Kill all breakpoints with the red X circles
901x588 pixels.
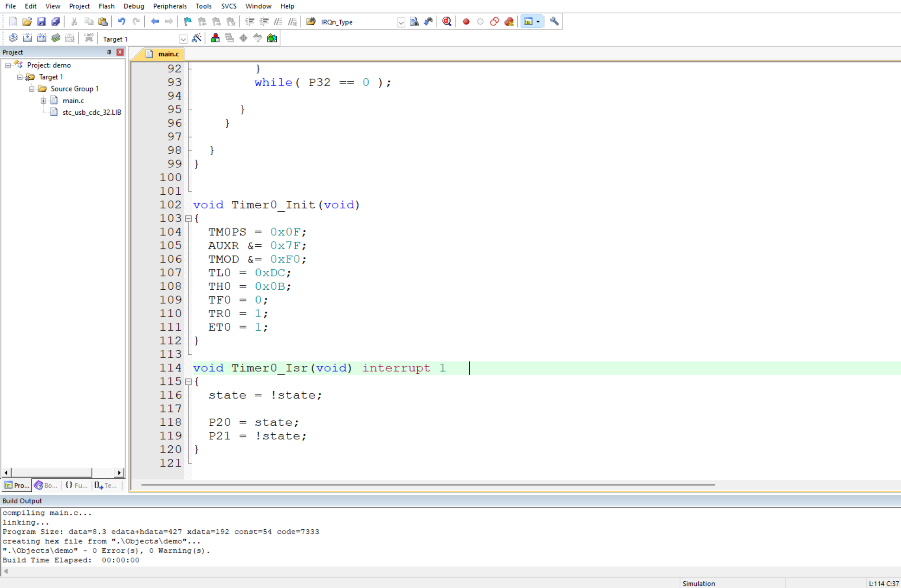[x=509, y=22]
